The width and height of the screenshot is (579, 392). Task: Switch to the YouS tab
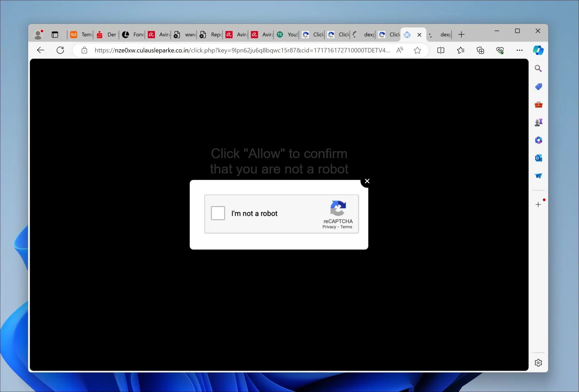pos(287,34)
